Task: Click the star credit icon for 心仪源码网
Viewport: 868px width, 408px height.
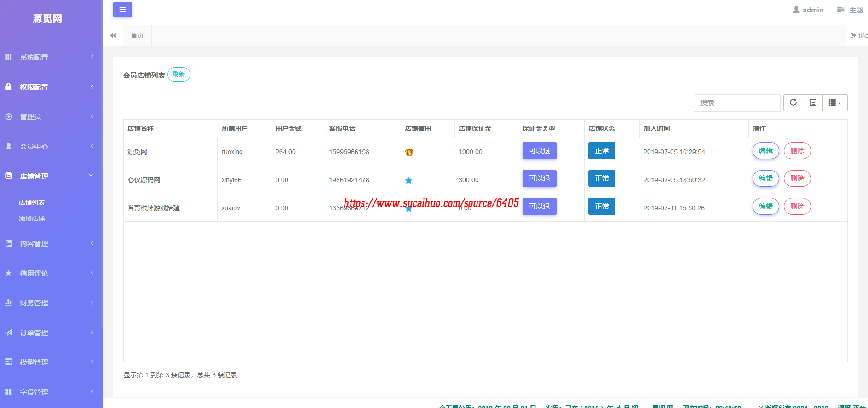Action: tap(408, 180)
